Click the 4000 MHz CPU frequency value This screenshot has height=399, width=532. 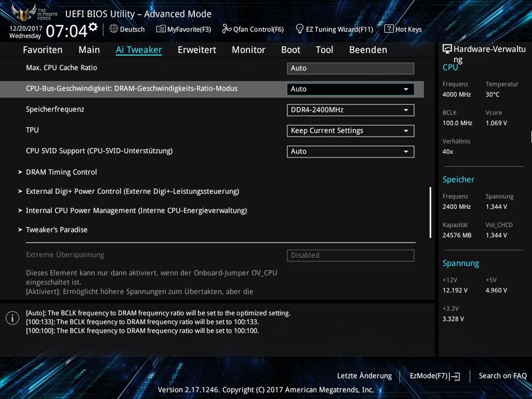coord(456,95)
